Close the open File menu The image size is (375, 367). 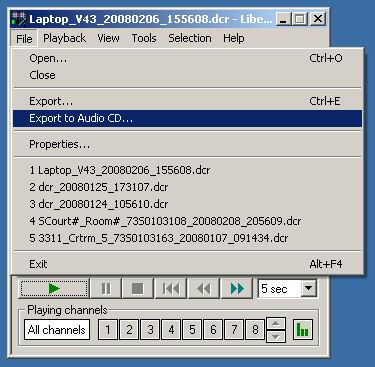[x=24, y=39]
